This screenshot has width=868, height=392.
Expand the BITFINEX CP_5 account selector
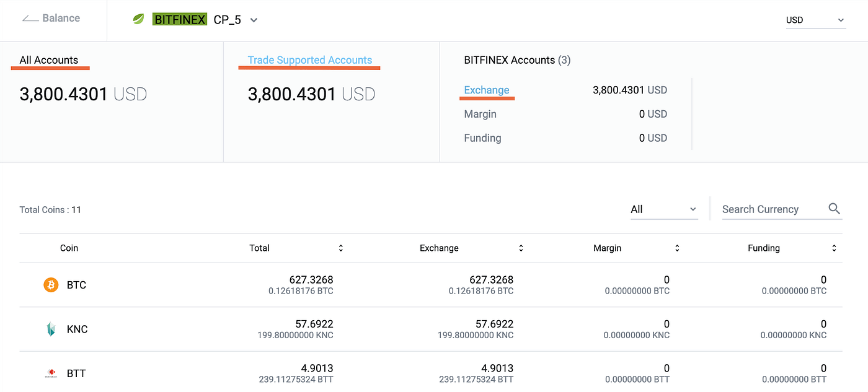point(254,20)
